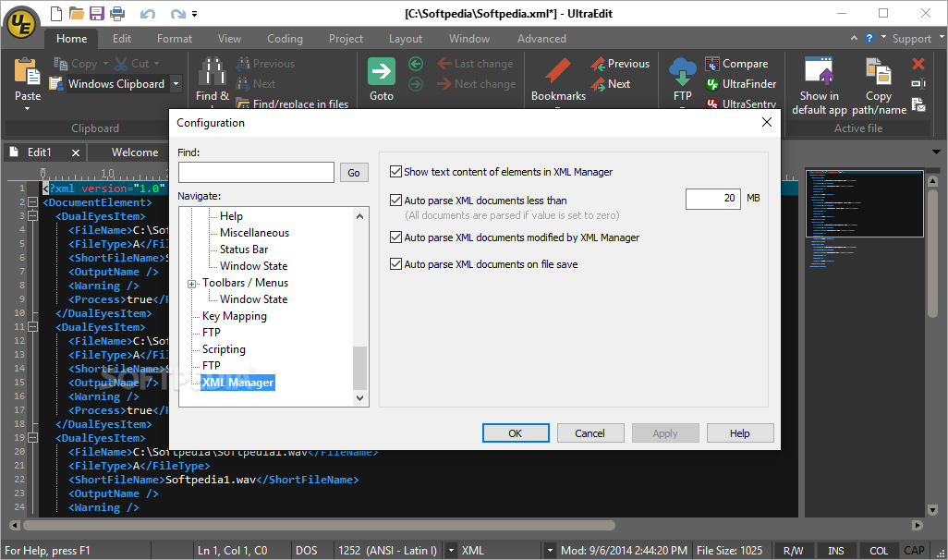
Task: Click the Copy path/name icon
Action: pyautogui.click(x=879, y=71)
